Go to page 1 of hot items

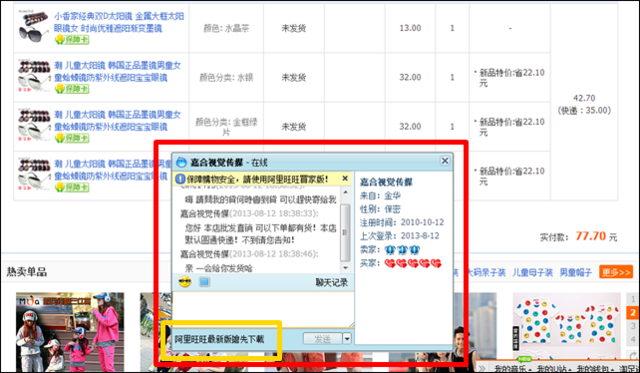(633, 299)
